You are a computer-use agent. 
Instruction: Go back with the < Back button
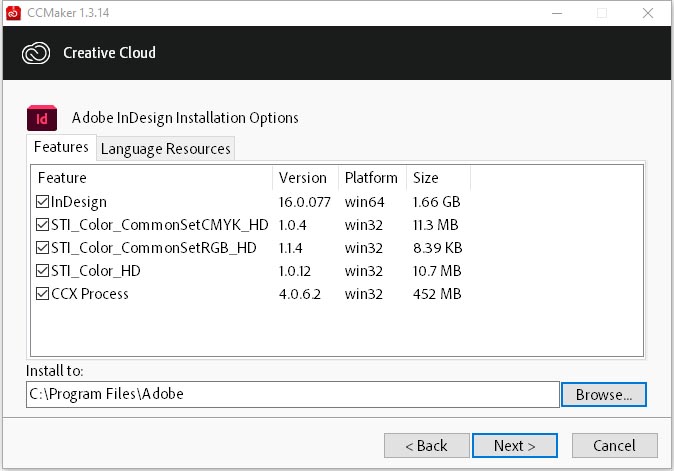point(426,446)
